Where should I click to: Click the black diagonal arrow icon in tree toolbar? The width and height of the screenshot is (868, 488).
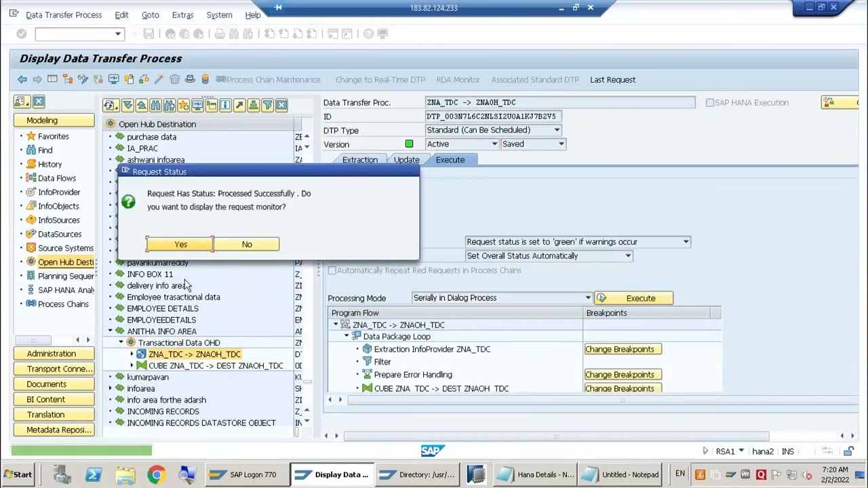(239, 105)
